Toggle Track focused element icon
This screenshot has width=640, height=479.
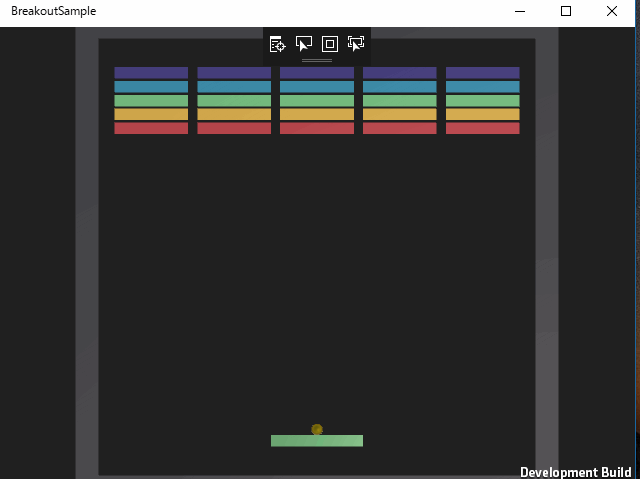(356, 44)
